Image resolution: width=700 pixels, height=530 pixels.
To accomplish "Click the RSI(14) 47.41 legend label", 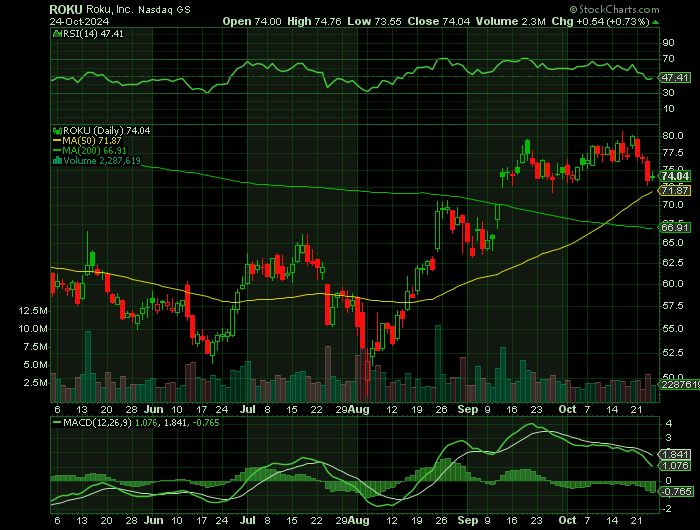I will pos(93,33).
